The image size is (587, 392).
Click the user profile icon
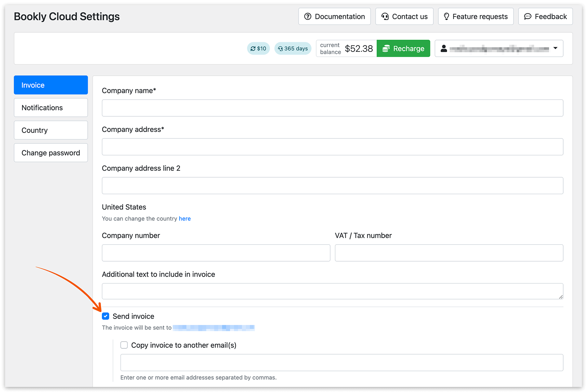click(444, 48)
